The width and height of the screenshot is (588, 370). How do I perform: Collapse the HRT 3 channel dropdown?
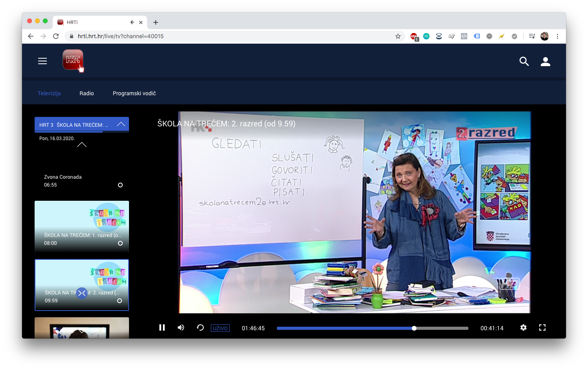(x=121, y=124)
